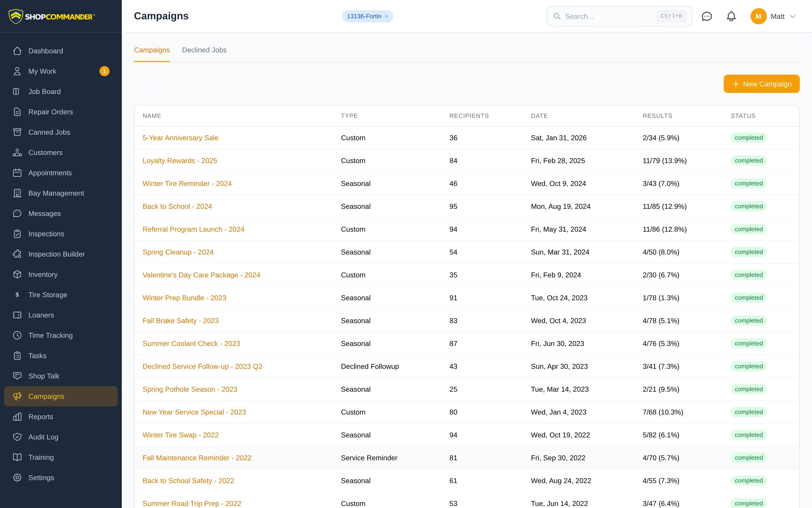
Task: Open Declined Service Follow-up - 2023 Q2
Action: coord(202,366)
